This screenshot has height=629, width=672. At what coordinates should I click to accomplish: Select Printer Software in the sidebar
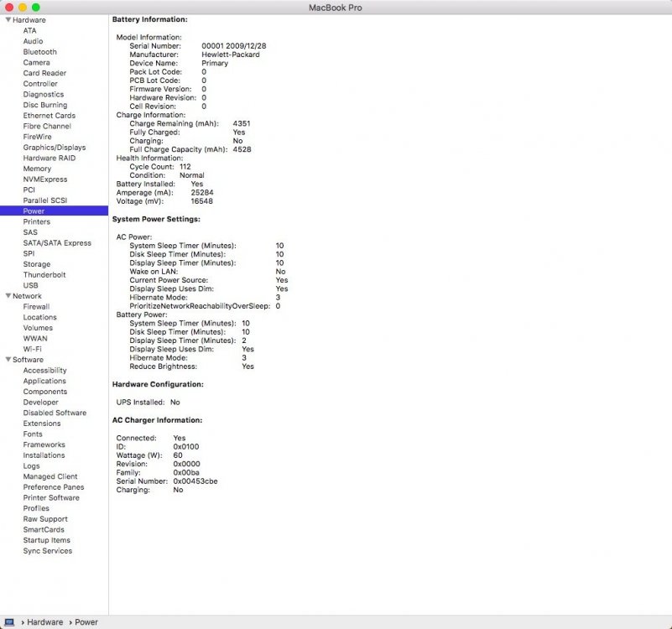click(x=51, y=497)
